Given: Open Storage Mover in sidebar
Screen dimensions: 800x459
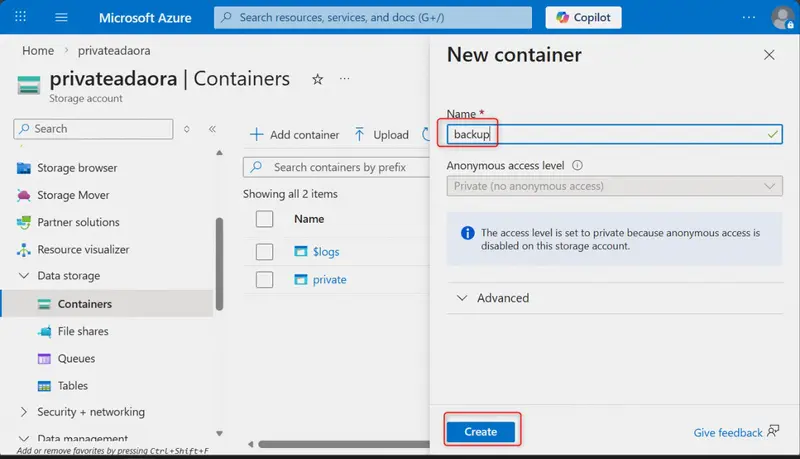Looking at the screenshot, I should 73,195.
